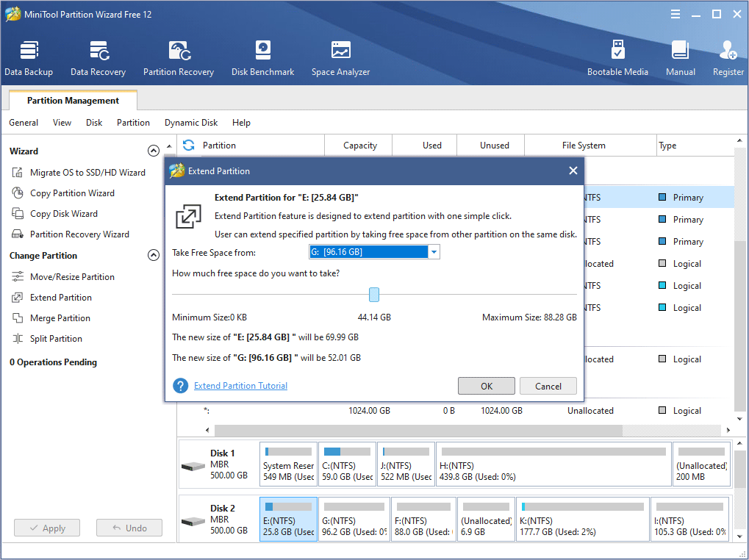The width and height of the screenshot is (749, 560).
Task: Collapse the Change Partition section
Action: click(x=154, y=256)
